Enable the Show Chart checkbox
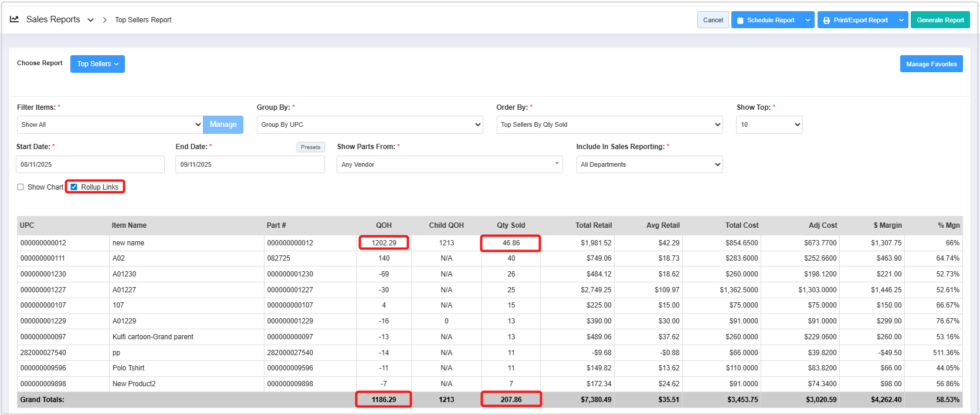The width and height of the screenshot is (980, 415). (x=21, y=187)
